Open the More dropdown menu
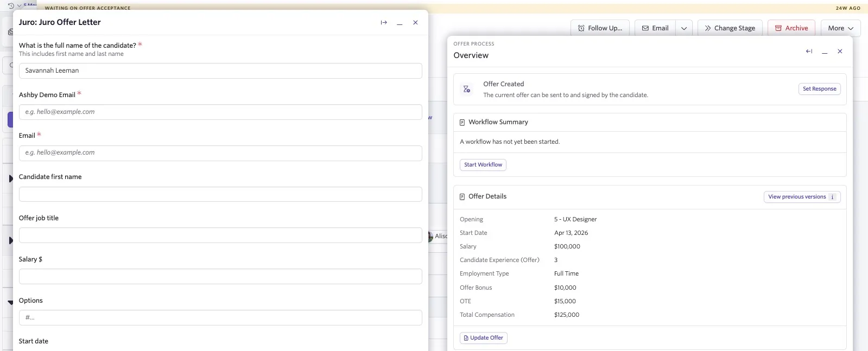 (x=841, y=28)
